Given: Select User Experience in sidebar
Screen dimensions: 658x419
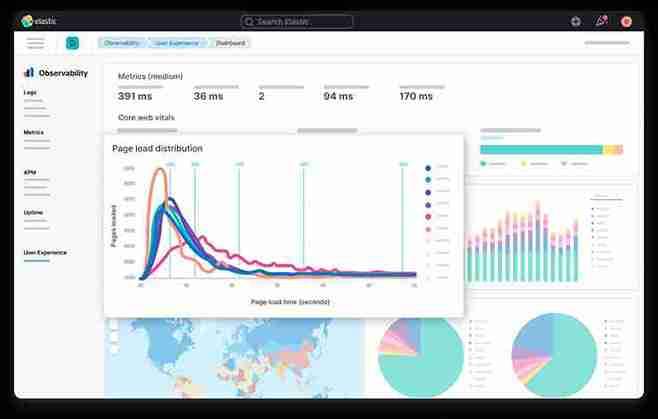Looking at the screenshot, I should [45, 253].
